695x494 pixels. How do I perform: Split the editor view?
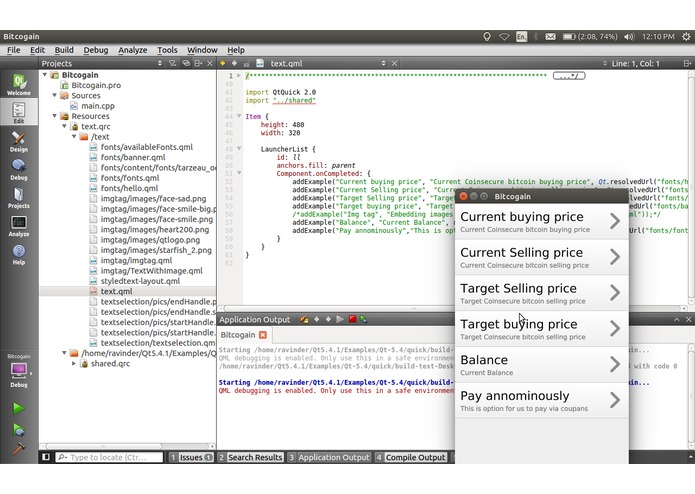pos(687,63)
